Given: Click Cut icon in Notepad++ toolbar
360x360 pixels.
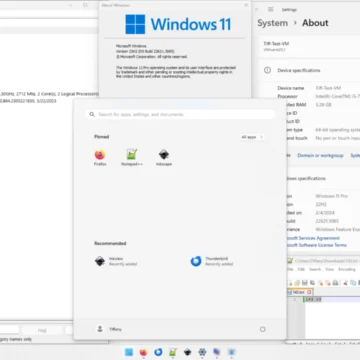Looking at the screenshot, I should click(345, 283).
